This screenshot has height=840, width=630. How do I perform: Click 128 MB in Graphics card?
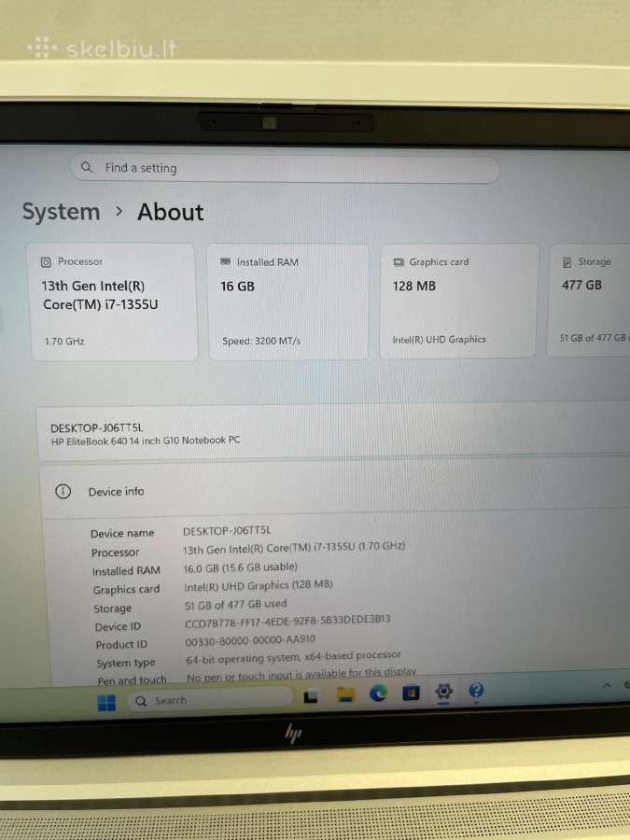(414, 287)
